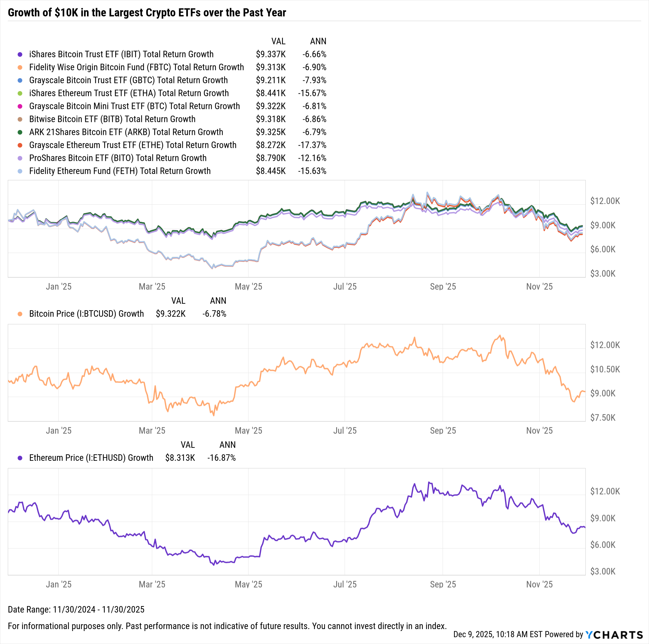Click the IBIT value $9.337K
The image size is (649, 644).
click(x=270, y=54)
